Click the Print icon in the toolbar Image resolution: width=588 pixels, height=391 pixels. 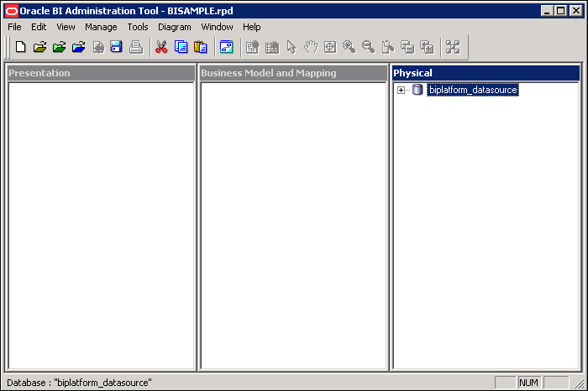tap(136, 47)
